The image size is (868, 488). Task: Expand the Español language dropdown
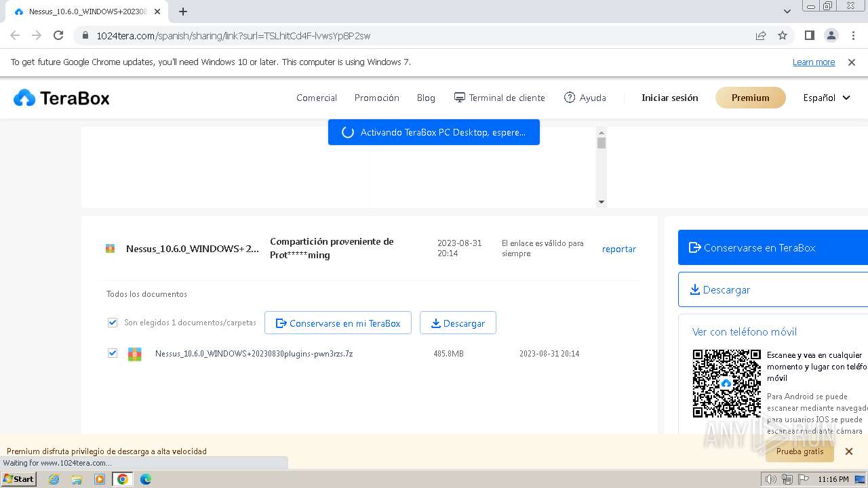pos(827,98)
